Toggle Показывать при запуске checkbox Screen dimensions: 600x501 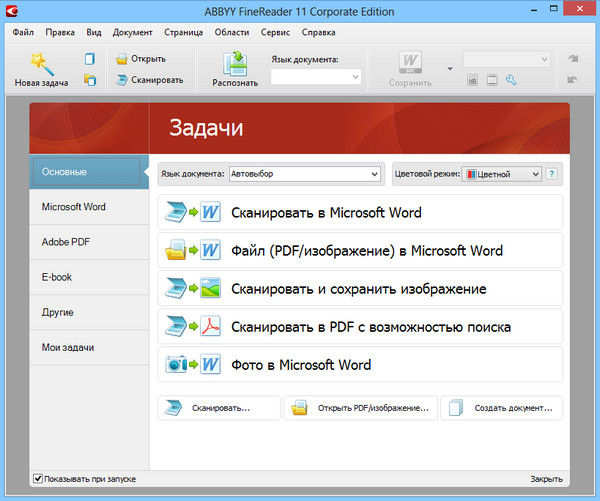(x=38, y=479)
